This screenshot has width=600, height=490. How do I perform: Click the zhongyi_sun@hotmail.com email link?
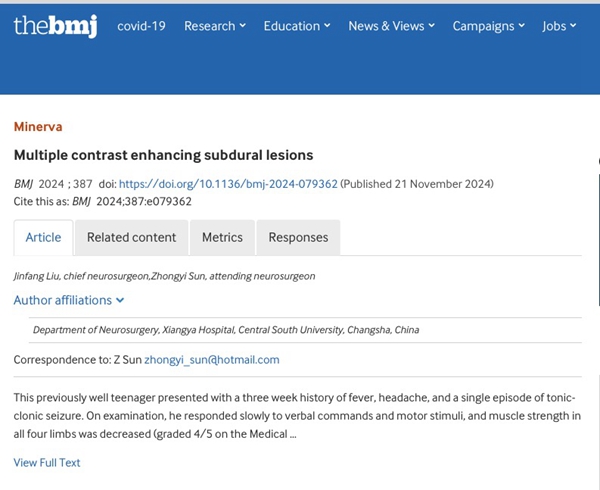212,360
